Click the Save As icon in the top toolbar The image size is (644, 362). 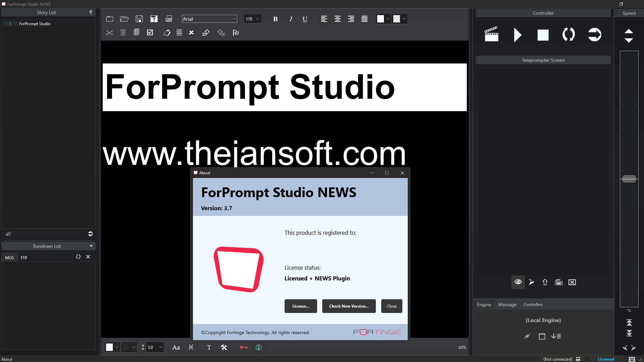tap(154, 19)
